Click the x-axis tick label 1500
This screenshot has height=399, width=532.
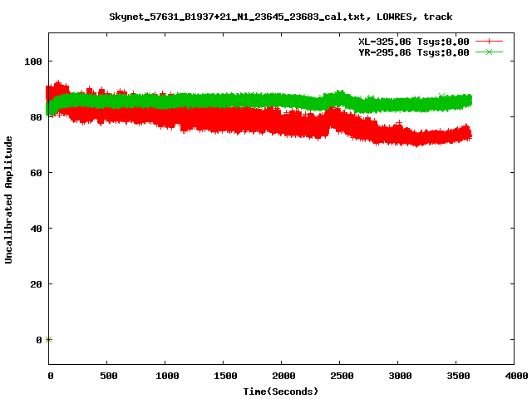click(x=225, y=376)
